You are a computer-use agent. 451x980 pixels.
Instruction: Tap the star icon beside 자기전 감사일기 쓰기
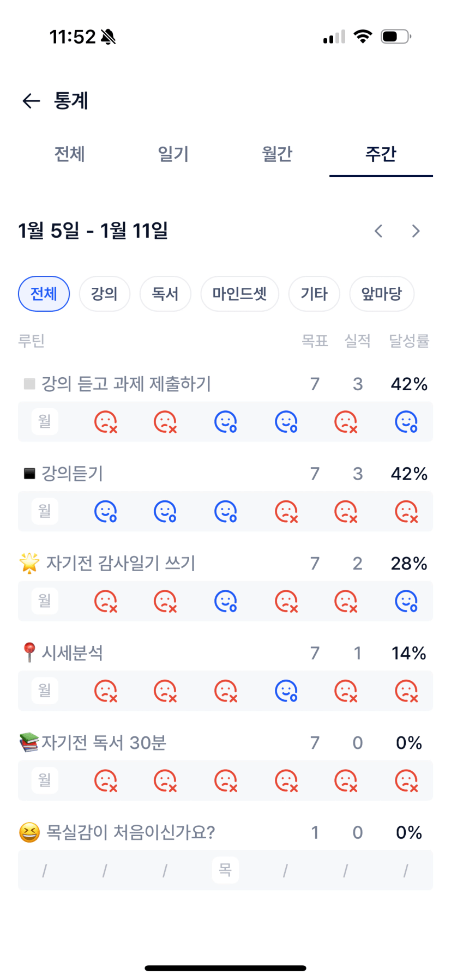(29, 563)
